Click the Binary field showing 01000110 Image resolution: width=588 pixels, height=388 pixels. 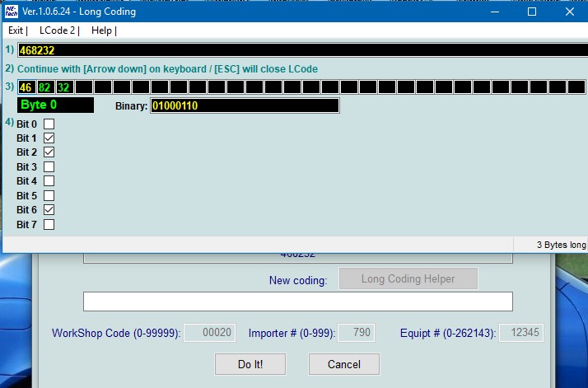click(x=245, y=105)
